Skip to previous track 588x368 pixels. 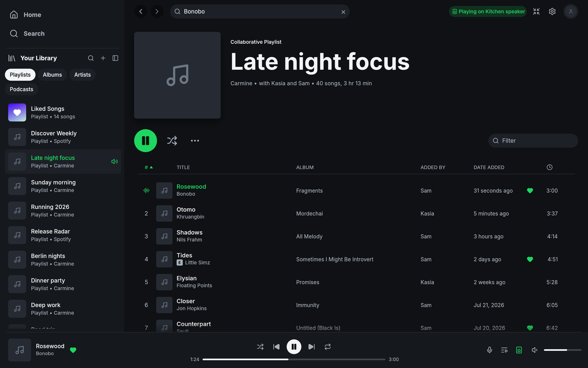point(276,347)
